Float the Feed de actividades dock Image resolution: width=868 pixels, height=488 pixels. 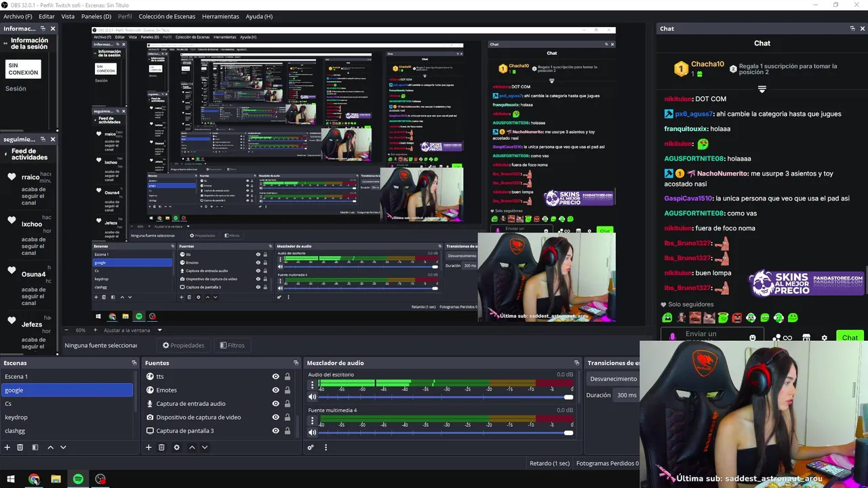click(43, 139)
